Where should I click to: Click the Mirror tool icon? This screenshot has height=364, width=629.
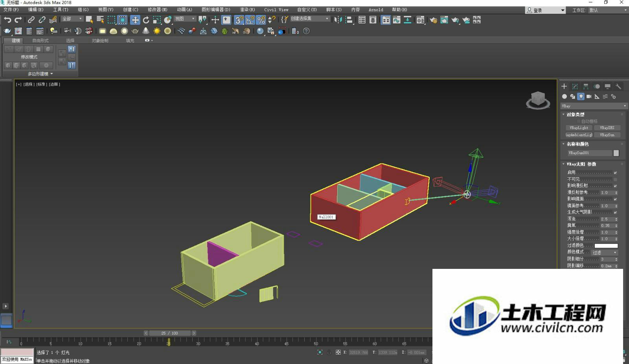coord(338,20)
